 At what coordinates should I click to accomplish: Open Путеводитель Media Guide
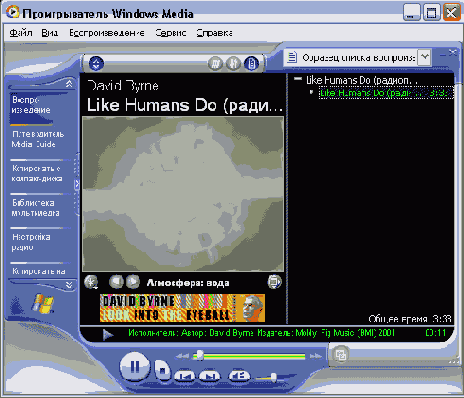point(38,139)
